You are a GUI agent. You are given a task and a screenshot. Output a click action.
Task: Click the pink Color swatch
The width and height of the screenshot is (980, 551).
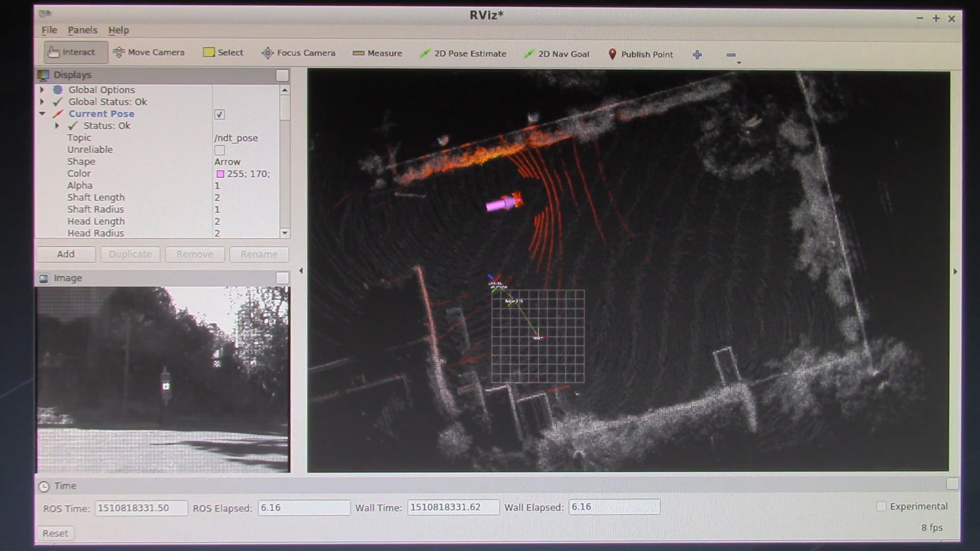220,174
